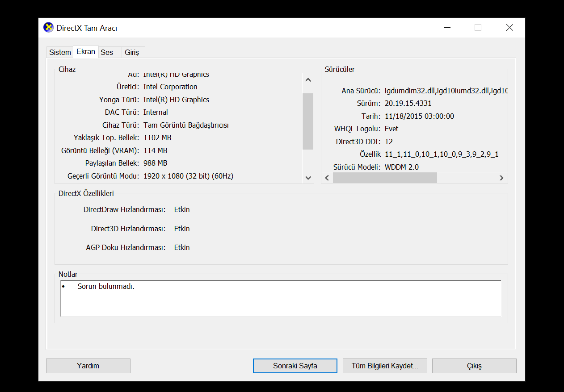Click the Yonga Türü 'Intel(R) HD Graphics' value
The image size is (564, 392).
176,100
